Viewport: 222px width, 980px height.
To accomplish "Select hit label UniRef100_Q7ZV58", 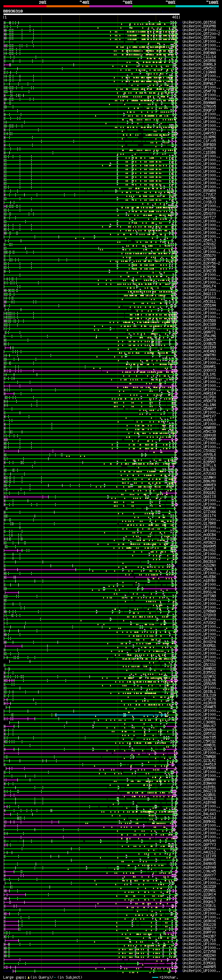I will [199, 951].
